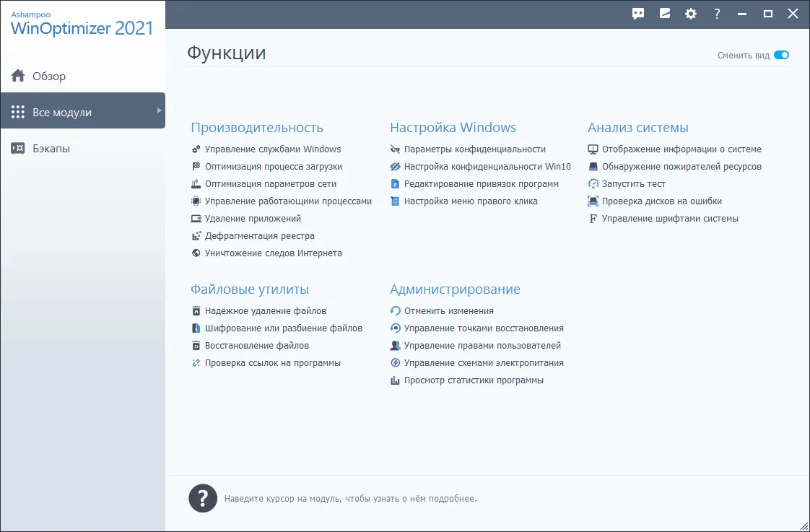This screenshot has width=810, height=532.
Task: Click the user rights person icon
Action: [395, 346]
